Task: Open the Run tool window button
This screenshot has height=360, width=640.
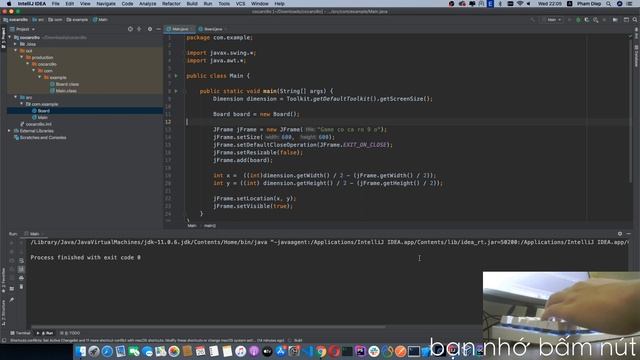Action: pyautogui.click(x=45, y=333)
